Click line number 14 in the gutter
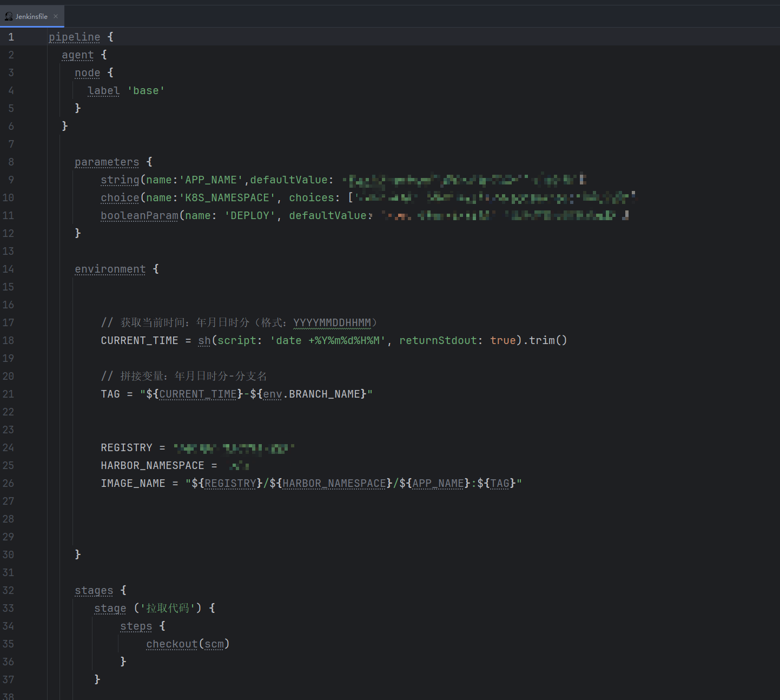 8,269
